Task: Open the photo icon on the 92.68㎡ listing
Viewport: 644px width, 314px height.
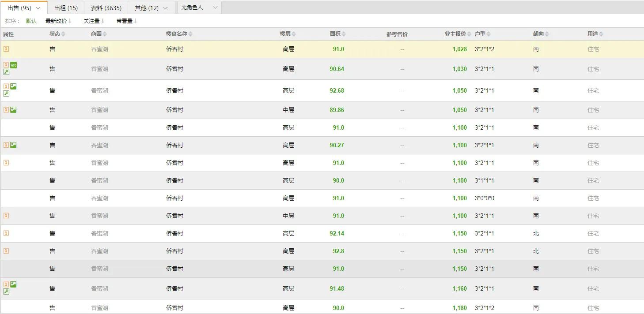Action: (13, 86)
